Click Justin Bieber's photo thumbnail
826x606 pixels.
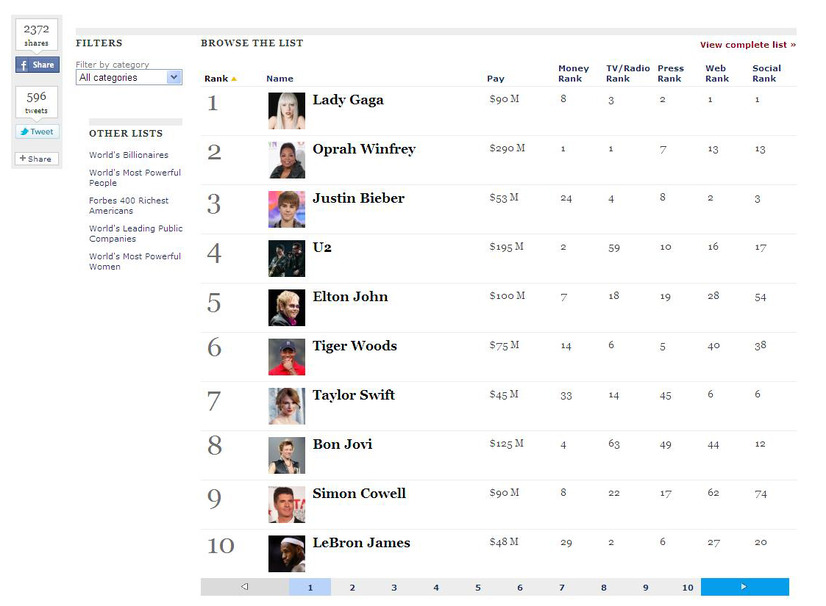[287, 209]
